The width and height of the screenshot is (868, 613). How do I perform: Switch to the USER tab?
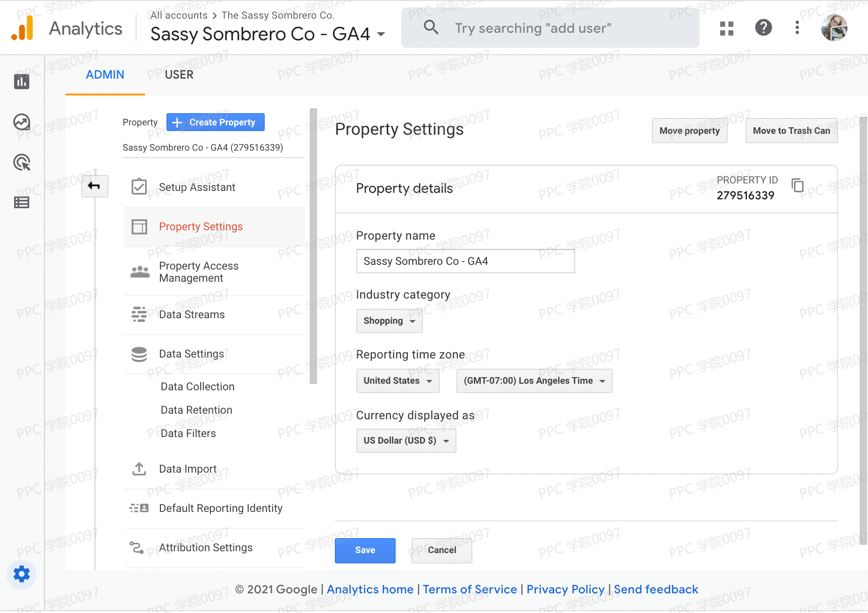179,75
